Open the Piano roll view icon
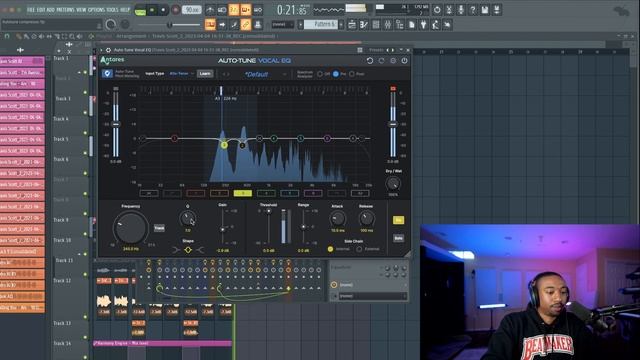Image resolution: width=640 pixels, height=360 pixels. pyautogui.click(x=364, y=25)
